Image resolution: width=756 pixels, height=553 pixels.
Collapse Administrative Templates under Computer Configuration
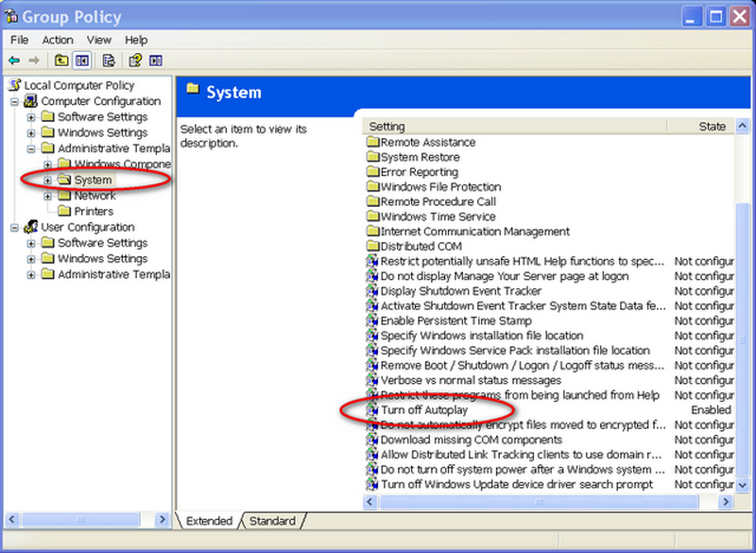click(x=31, y=149)
